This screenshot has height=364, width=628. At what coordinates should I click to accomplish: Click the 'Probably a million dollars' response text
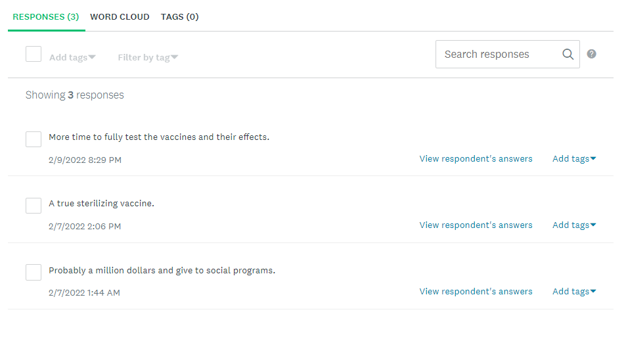tap(162, 270)
